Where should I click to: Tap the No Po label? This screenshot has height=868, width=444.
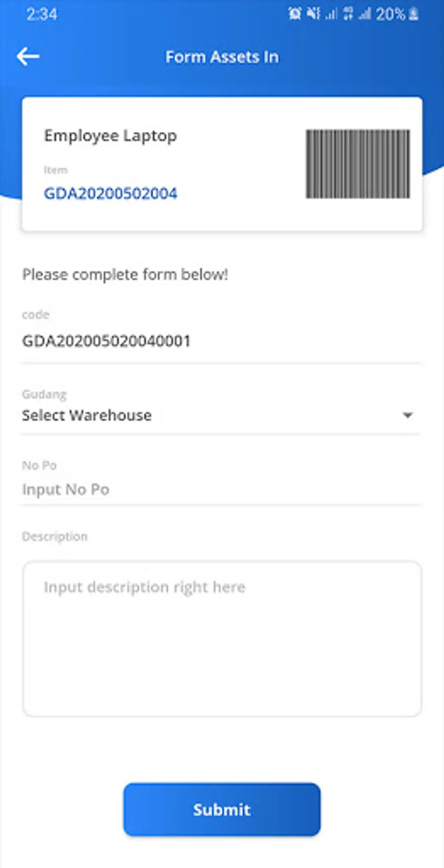coord(39,465)
